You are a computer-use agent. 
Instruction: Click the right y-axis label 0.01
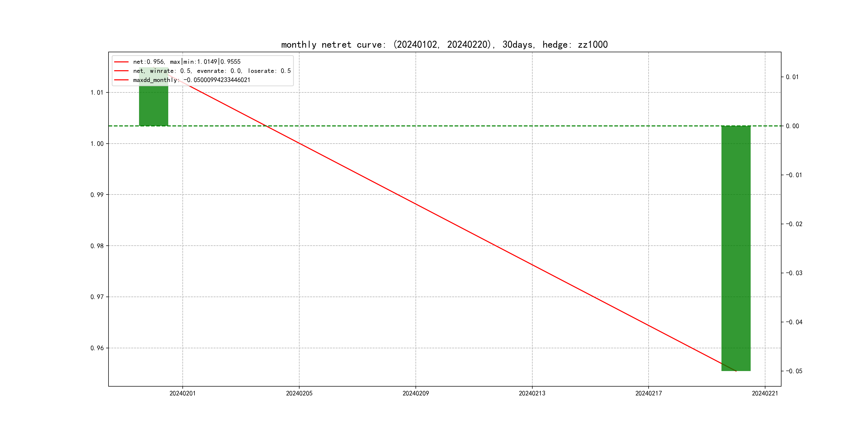point(792,77)
